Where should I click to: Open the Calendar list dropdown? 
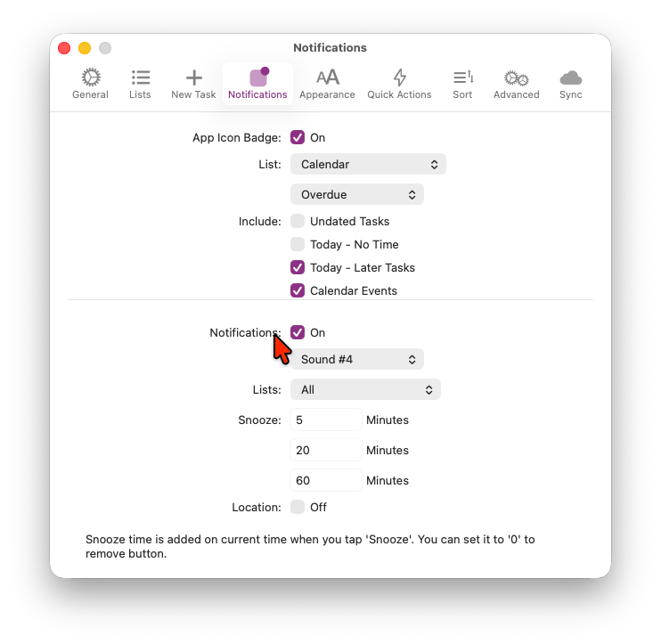(368, 164)
